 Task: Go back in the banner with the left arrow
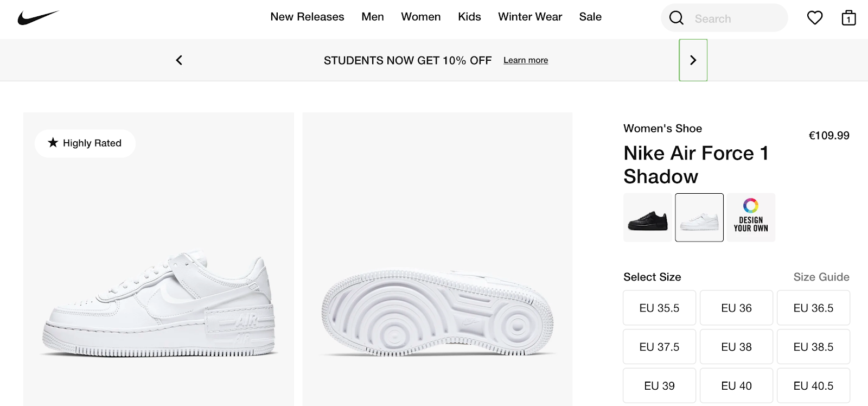tap(178, 60)
